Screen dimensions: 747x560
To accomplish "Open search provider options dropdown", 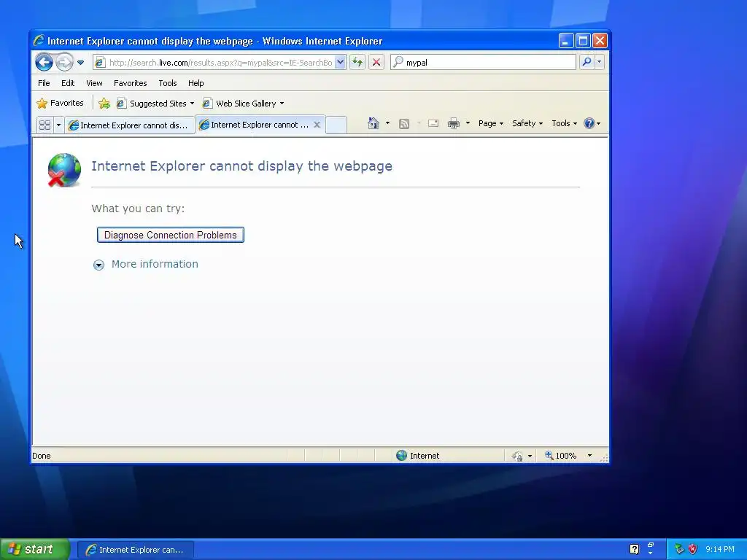I will pos(600,62).
